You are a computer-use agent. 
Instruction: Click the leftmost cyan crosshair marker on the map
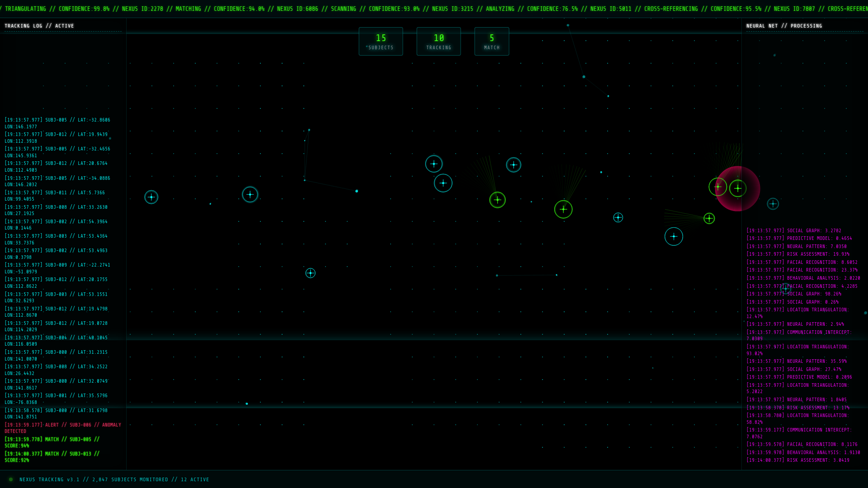click(151, 197)
